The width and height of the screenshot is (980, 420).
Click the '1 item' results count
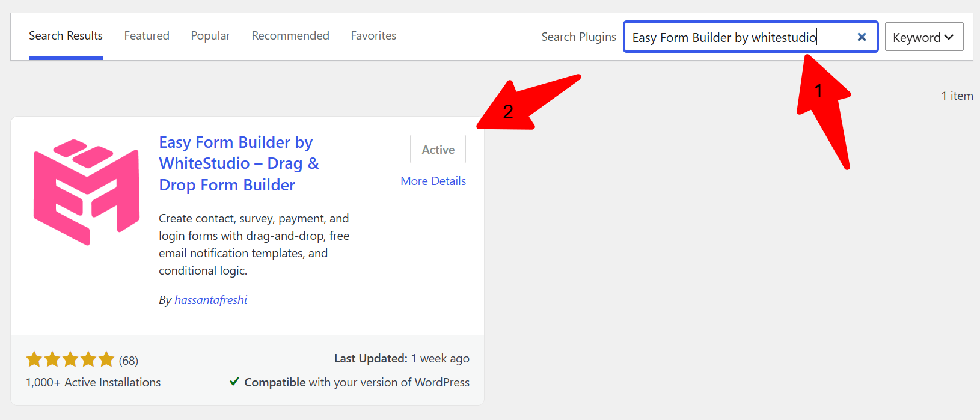(x=957, y=96)
